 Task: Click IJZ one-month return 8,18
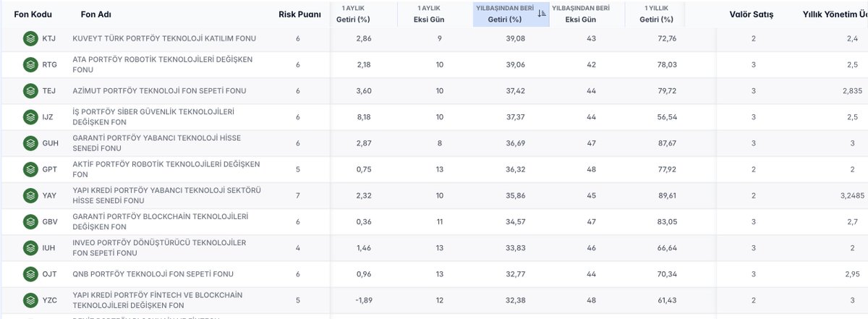[364, 116]
